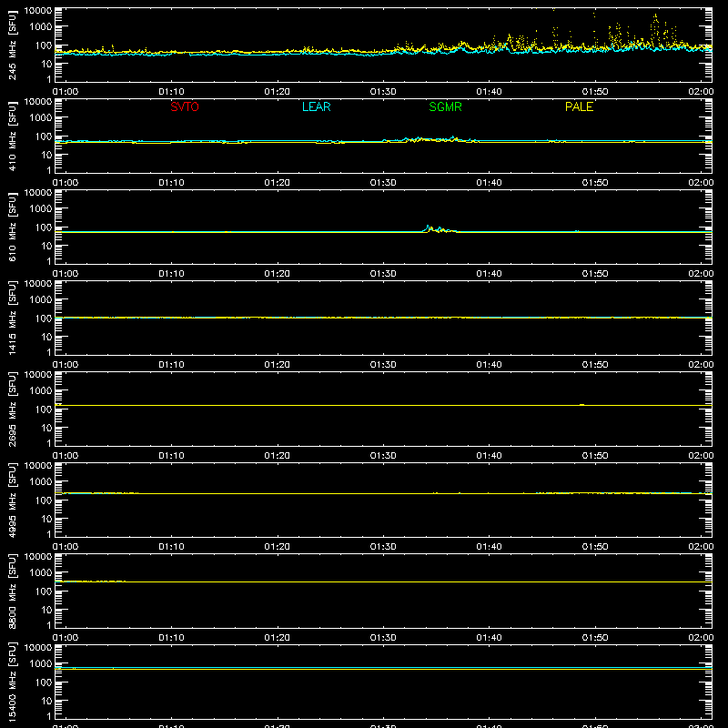Screen dimensions: 728x728
Task: Click the yellow PALE station label
Action: pos(579,106)
